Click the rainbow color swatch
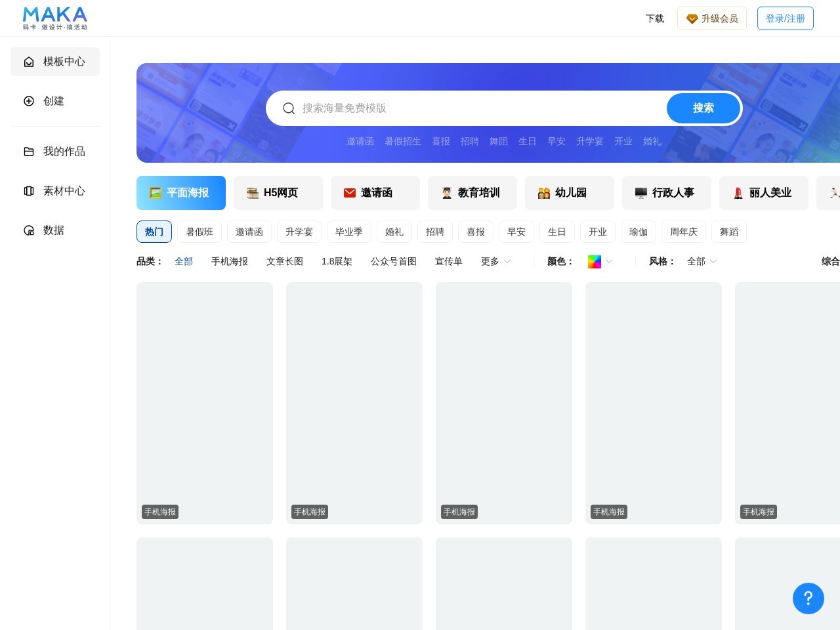840x630 pixels. 595,261
